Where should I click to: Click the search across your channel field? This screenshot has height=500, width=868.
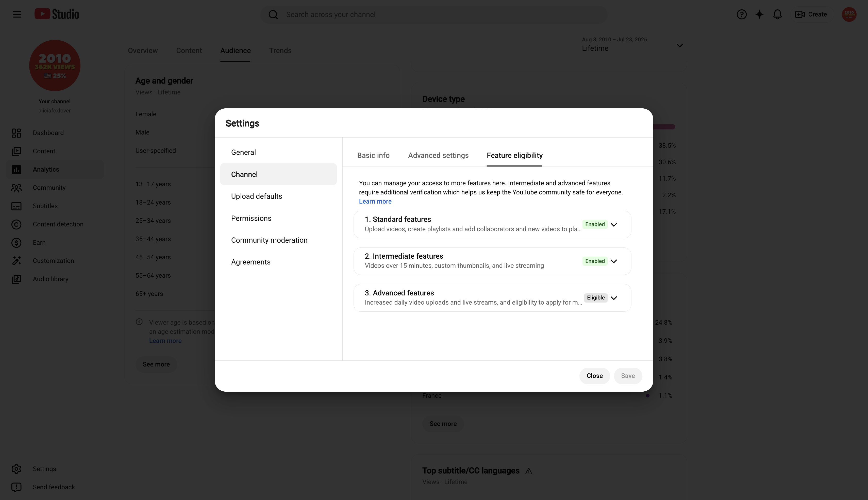point(434,14)
